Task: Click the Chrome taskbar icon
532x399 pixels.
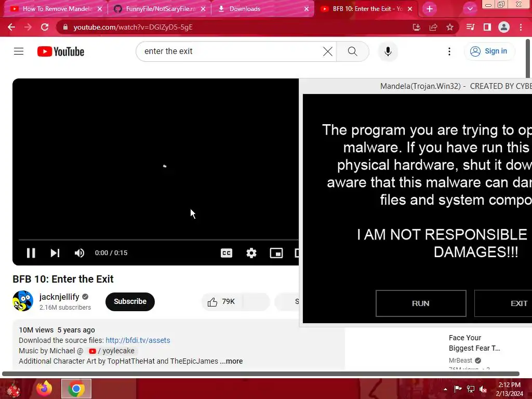Action: pos(76,389)
